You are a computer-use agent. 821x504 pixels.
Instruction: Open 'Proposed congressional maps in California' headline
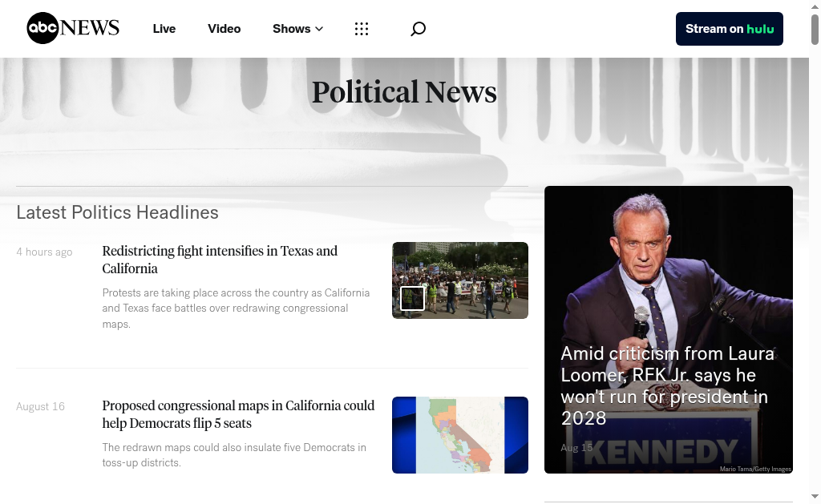click(238, 414)
